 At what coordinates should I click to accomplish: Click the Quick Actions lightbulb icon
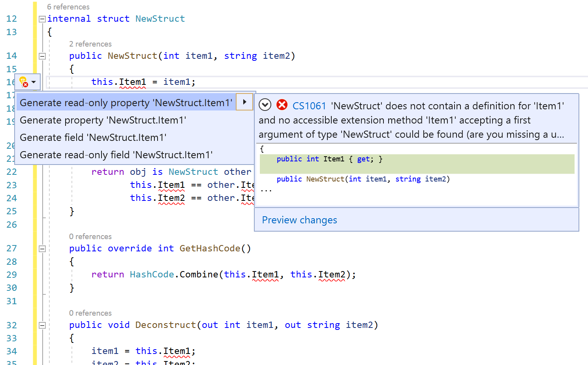(23, 82)
